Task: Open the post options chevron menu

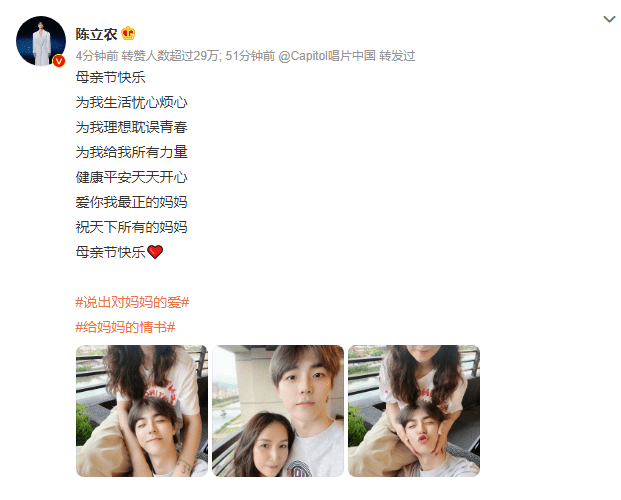Action: [x=609, y=19]
